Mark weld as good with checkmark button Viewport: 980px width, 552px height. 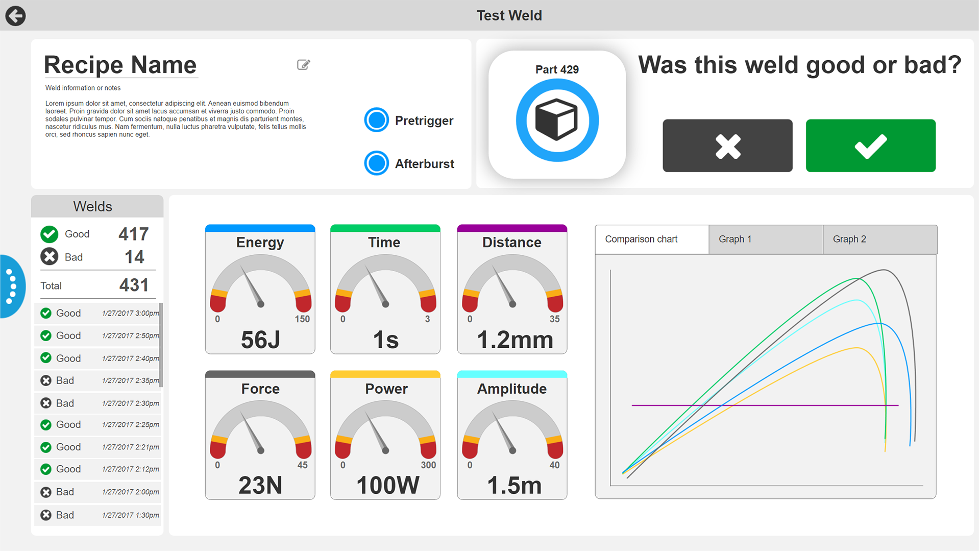pos(870,146)
